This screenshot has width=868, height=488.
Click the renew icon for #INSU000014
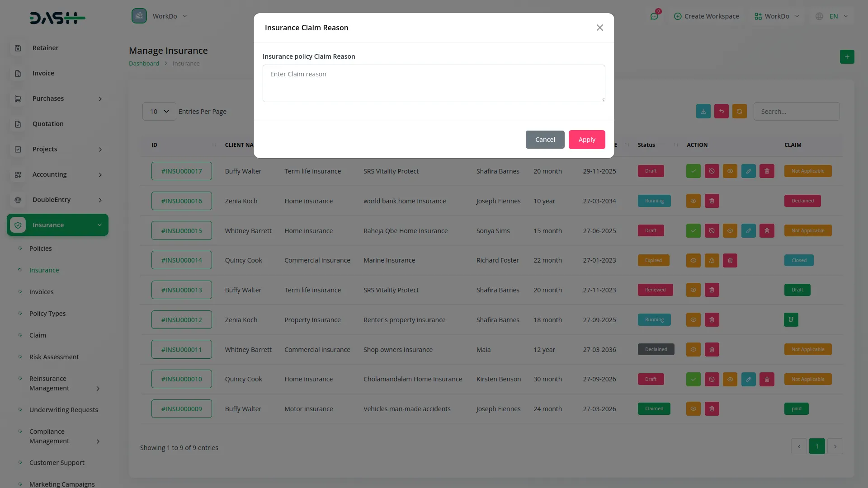(x=712, y=261)
